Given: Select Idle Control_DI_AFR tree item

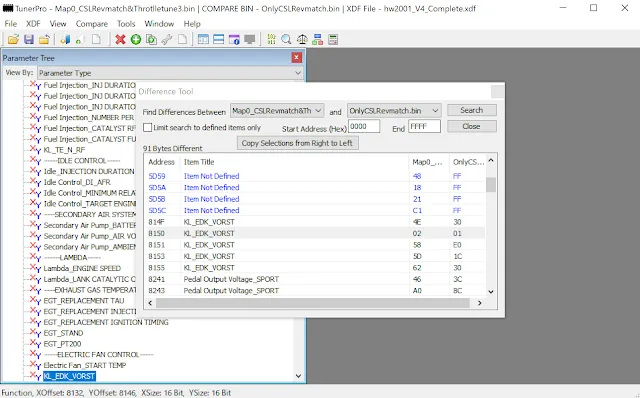Looking at the screenshot, I should 77,182.
